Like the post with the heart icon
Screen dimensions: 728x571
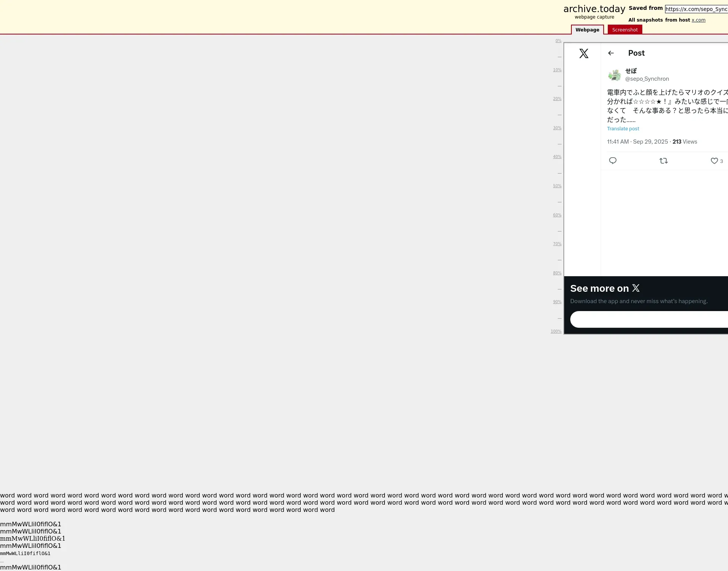(x=714, y=161)
